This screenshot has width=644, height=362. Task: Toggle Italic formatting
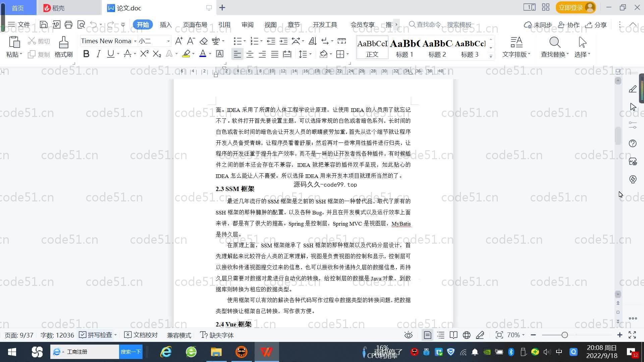pos(98,54)
